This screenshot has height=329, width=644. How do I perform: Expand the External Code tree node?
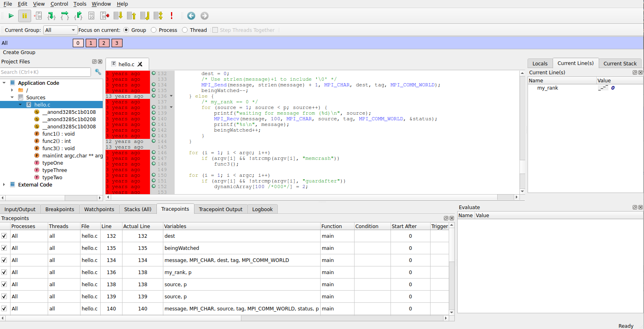pos(4,184)
